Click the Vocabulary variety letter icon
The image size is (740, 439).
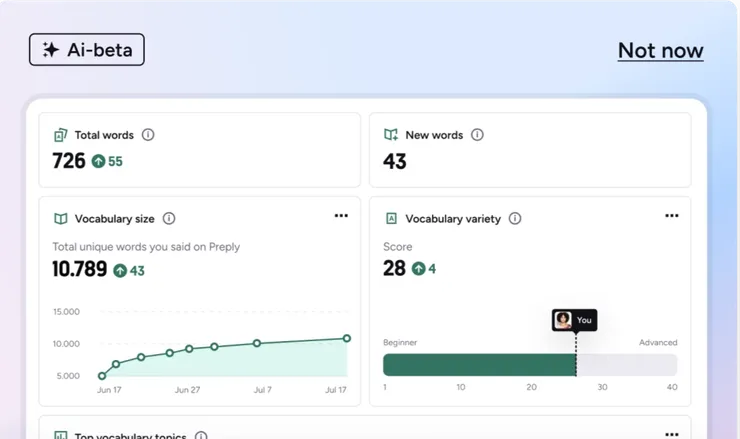pos(391,218)
